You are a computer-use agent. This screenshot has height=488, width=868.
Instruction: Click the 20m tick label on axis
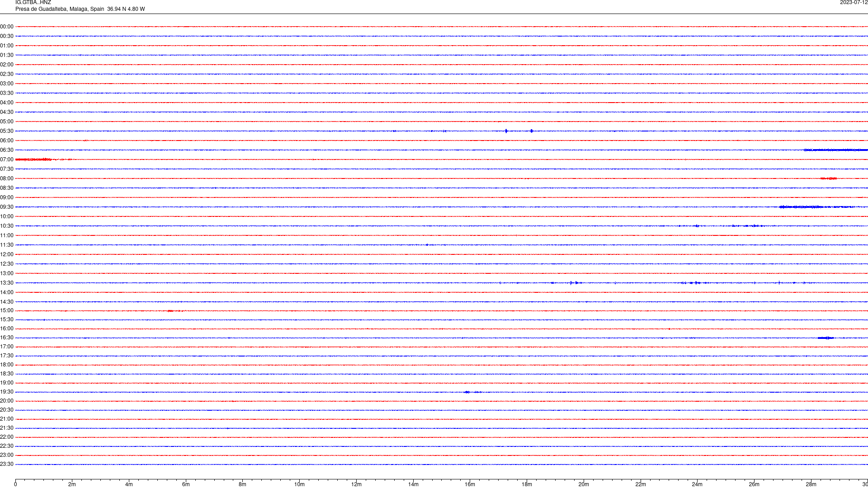pos(584,484)
